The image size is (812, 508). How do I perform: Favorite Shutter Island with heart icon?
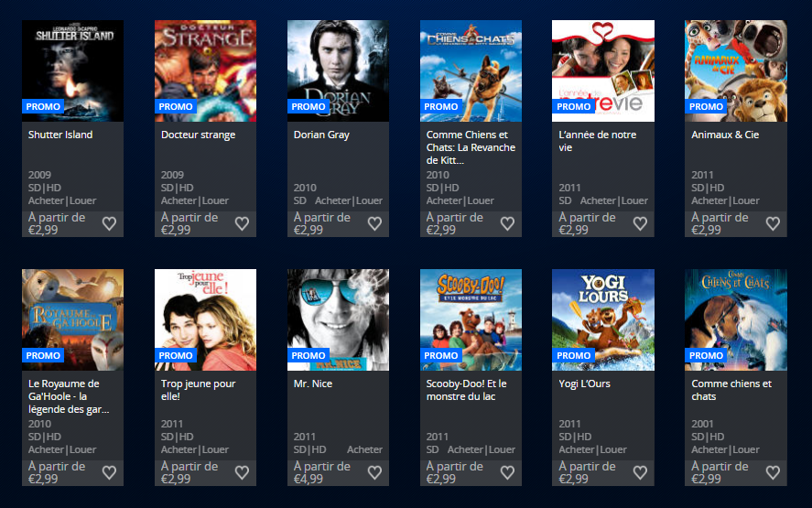[x=109, y=223]
